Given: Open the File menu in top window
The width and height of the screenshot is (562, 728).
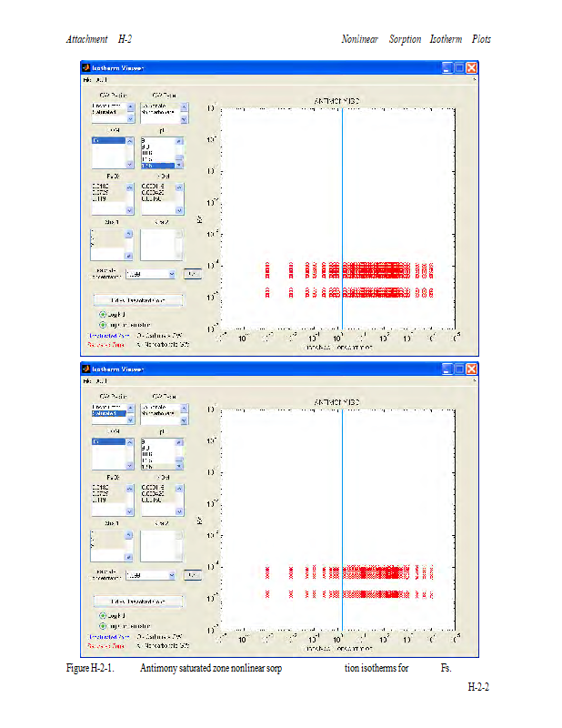Looking at the screenshot, I should point(87,80).
